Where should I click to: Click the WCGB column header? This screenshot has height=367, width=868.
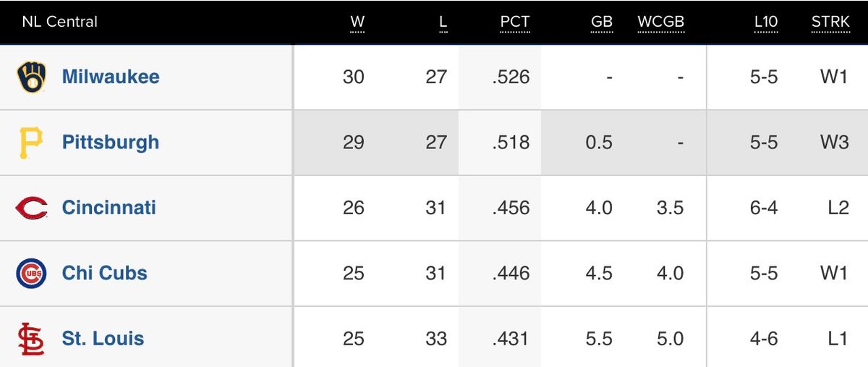tap(661, 22)
